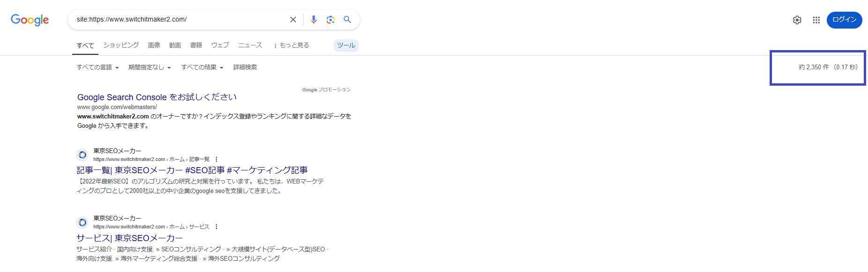Click 東京SEOメーカー site name above 記事一覧
Image resolution: width=868 pixels, height=272 pixels.
pyautogui.click(x=117, y=151)
